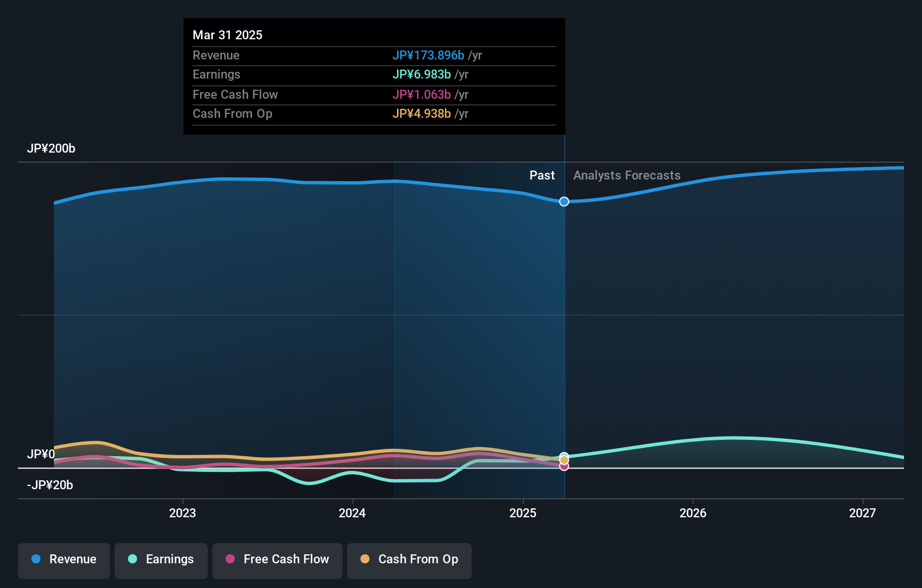Toggle the Revenue series legend button
This screenshot has height=588, width=922.
[x=64, y=561]
